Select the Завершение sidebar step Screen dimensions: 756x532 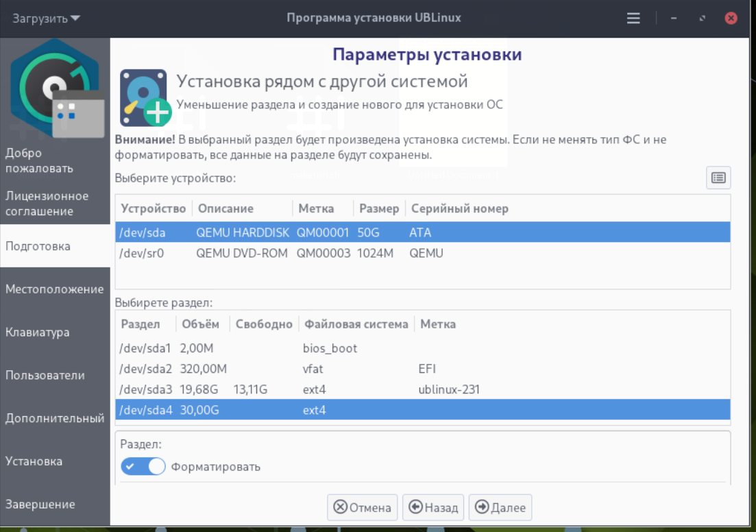point(55,504)
